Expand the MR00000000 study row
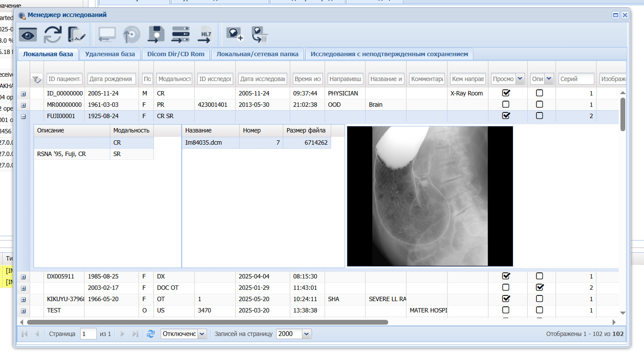644x363 pixels. pos(24,105)
